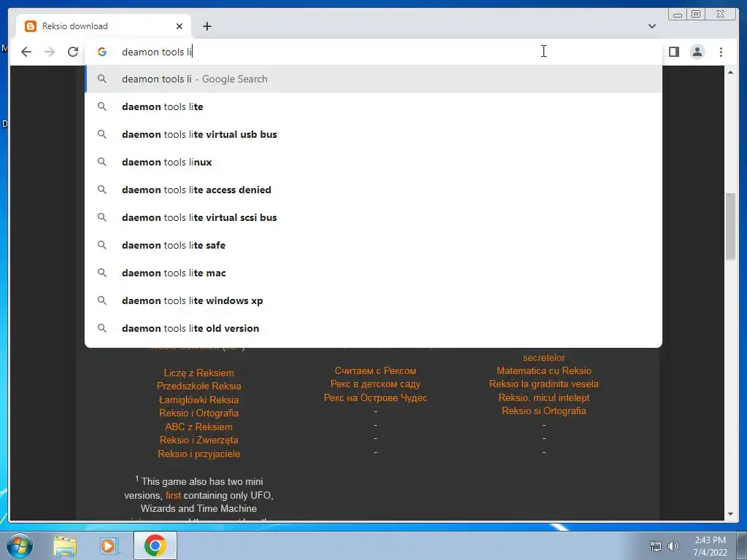Open the 'Reksio si Ortografia' link
Image resolution: width=747 pixels, height=560 pixels.
click(x=543, y=411)
